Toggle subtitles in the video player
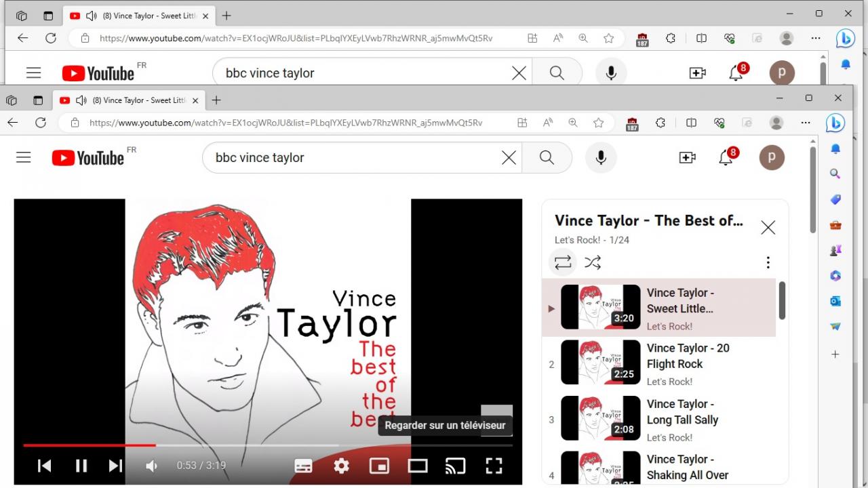Screen dimensions: 868x488 (303, 466)
